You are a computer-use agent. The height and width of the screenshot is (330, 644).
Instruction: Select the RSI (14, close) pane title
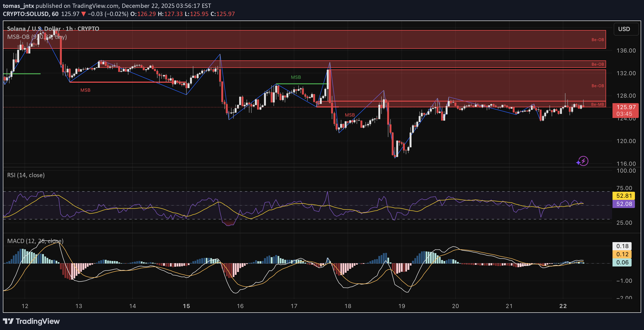25,175
